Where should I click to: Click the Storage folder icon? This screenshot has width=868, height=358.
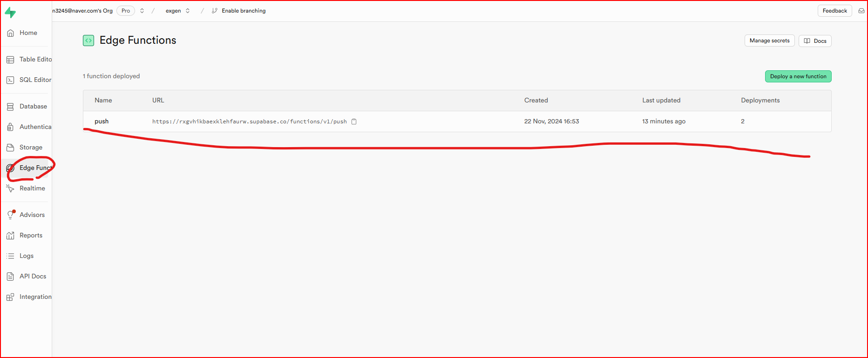click(10, 148)
